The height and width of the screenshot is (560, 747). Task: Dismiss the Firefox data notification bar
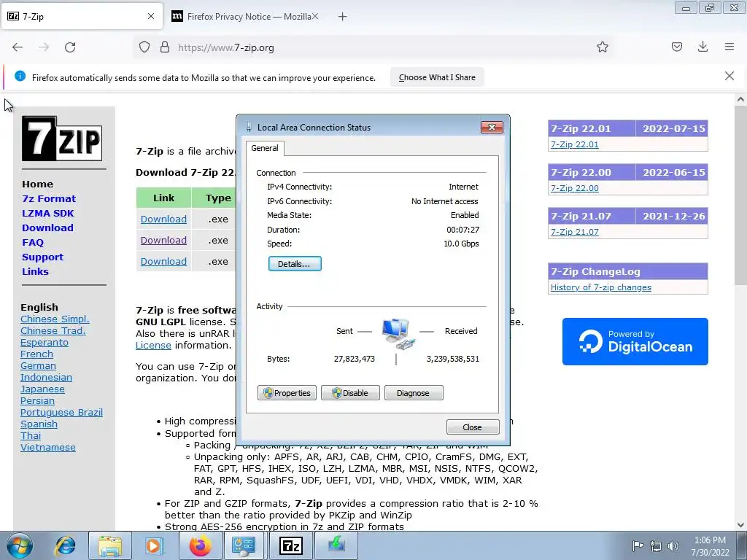[729, 76]
